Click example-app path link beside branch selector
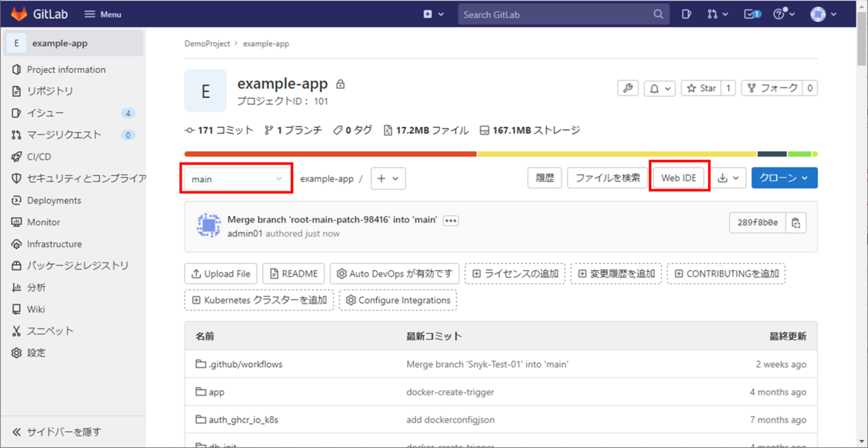868x448 pixels. pyautogui.click(x=326, y=178)
